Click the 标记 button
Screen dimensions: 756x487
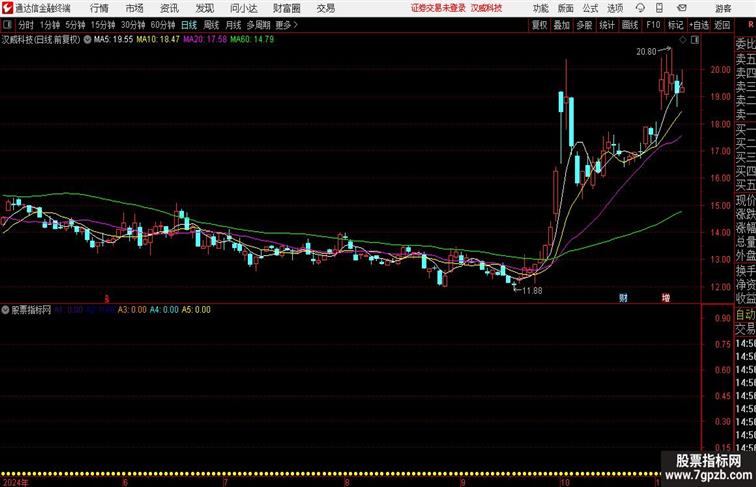(675, 25)
